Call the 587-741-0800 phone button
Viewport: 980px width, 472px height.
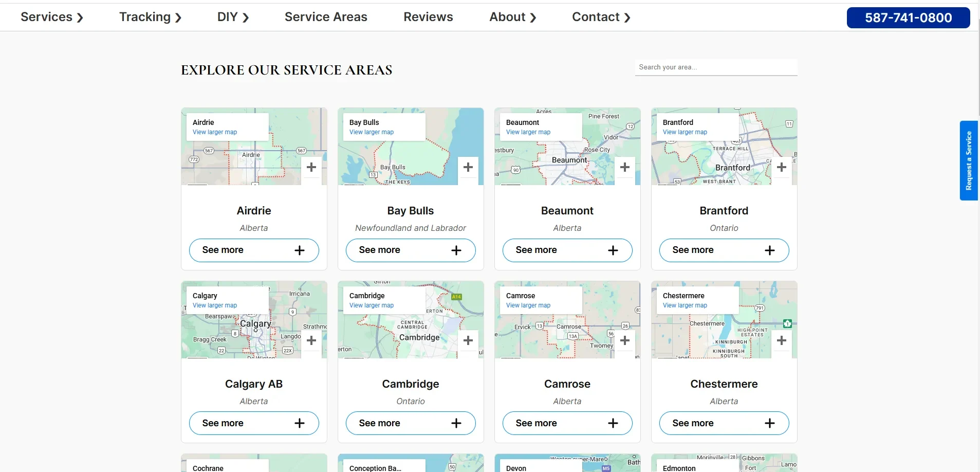click(908, 17)
